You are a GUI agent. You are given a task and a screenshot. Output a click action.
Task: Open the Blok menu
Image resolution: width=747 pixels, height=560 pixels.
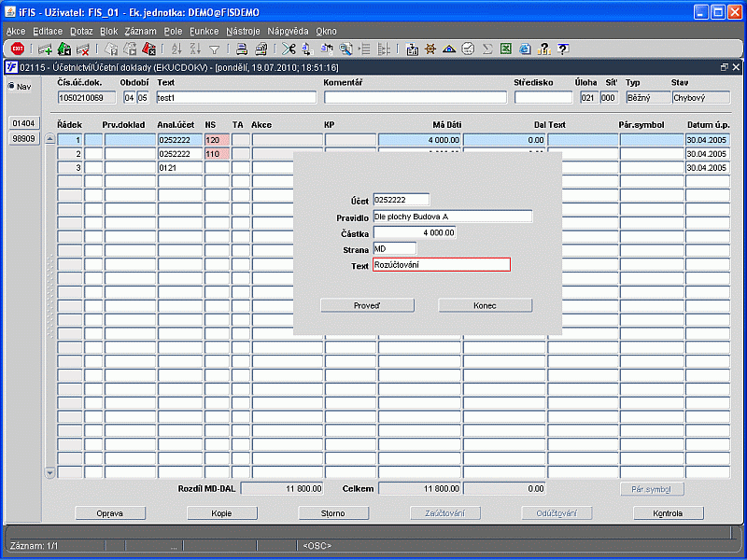click(x=108, y=31)
